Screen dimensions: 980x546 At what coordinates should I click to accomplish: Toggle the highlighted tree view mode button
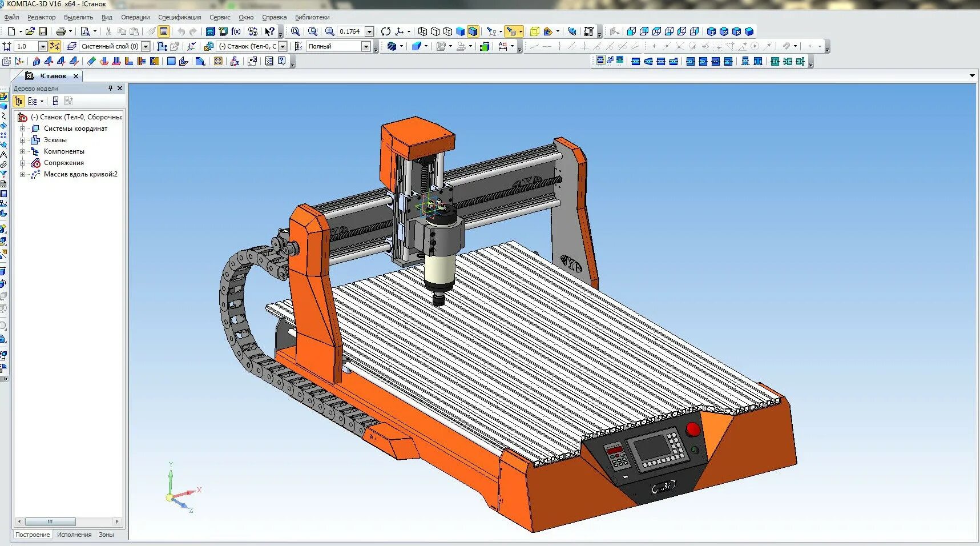click(x=19, y=101)
